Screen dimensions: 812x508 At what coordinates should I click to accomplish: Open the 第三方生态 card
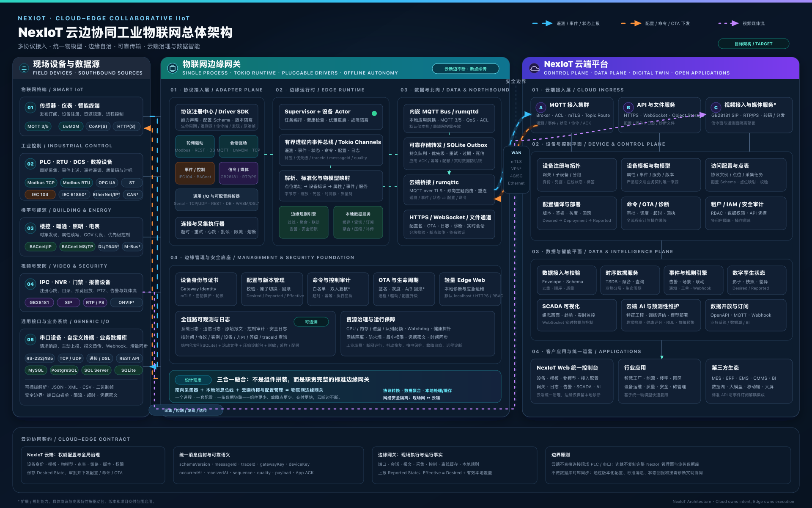pos(749,381)
